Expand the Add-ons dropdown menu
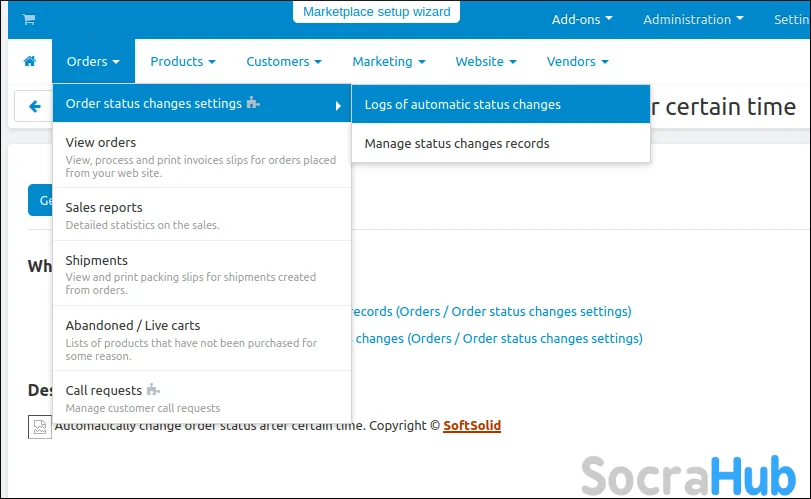 click(x=582, y=19)
